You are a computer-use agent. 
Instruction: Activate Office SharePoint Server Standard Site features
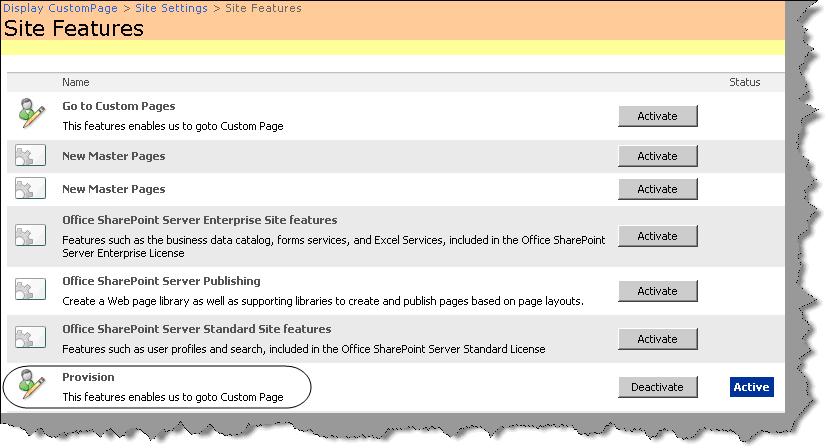[657, 339]
